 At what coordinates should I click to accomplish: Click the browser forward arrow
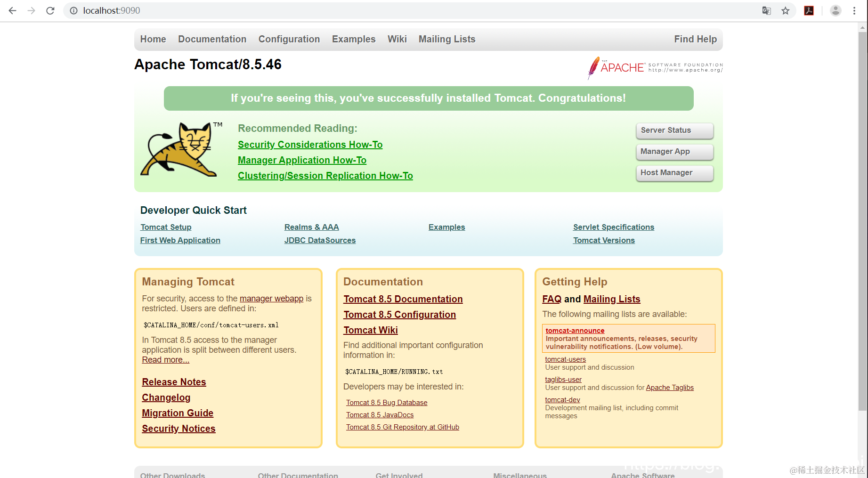point(32,10)
